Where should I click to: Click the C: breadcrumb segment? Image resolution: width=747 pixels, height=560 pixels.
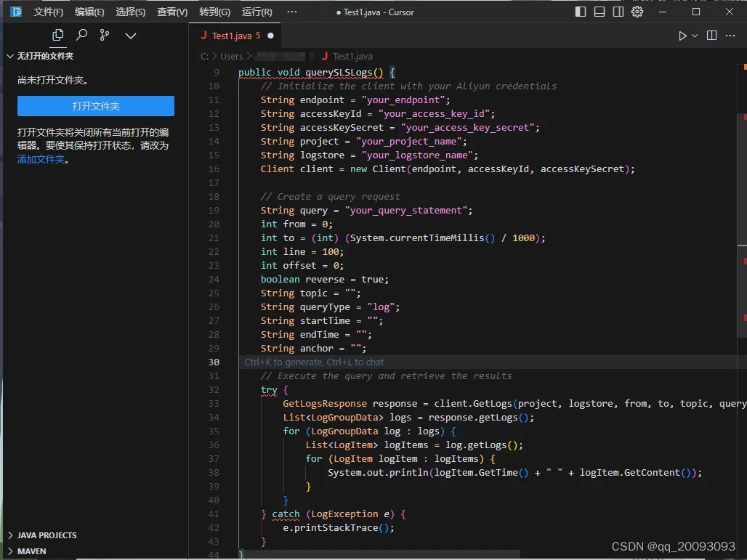tap(204, 56)
